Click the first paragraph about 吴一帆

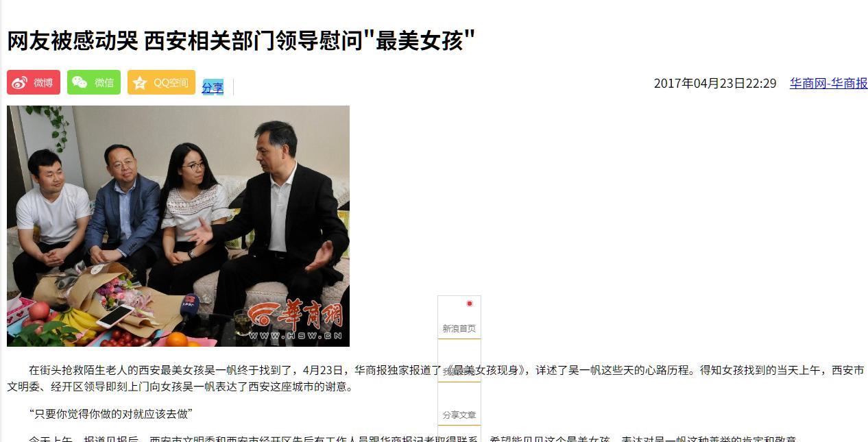point(436,378)
